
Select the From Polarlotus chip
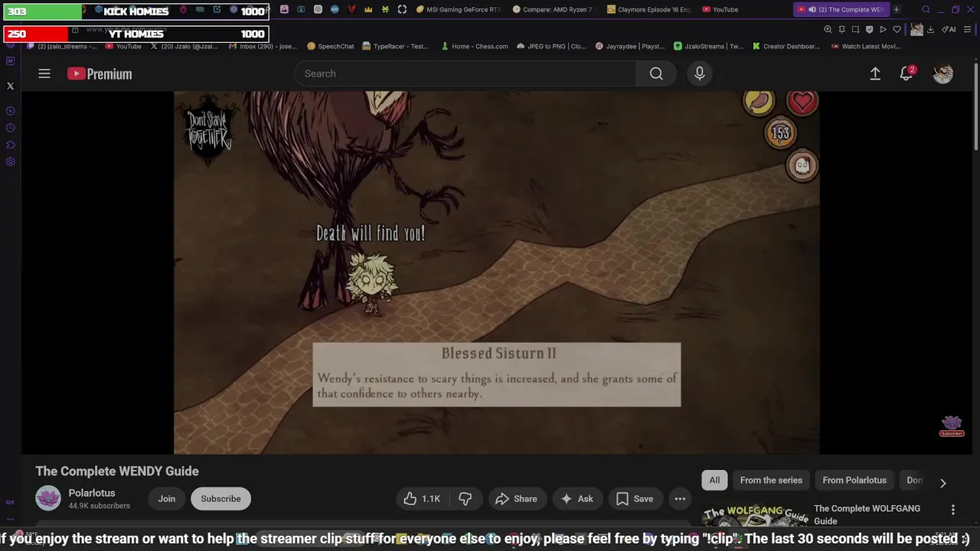[854, 480]
